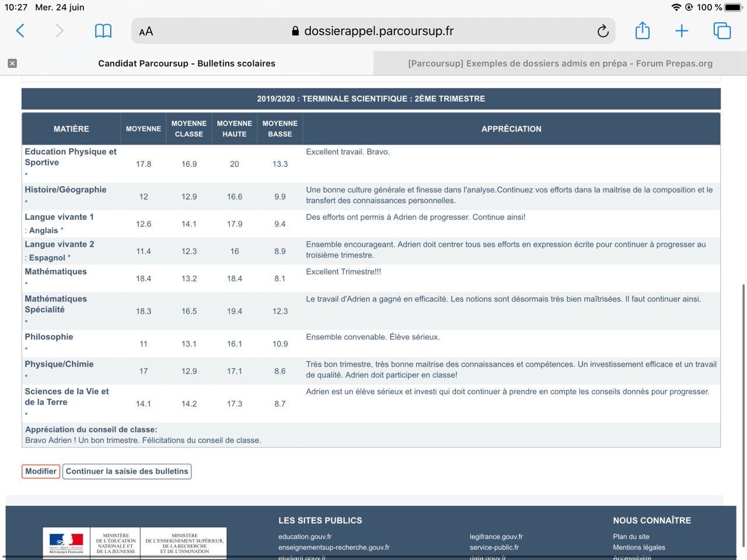Tap the dossierappel.parcoursup.fr address field
The image size is (747, 560).
click(373, 31)
